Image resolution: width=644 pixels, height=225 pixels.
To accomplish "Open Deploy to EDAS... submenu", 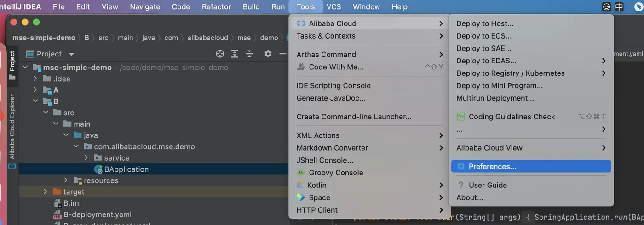I will click(531, 61).
